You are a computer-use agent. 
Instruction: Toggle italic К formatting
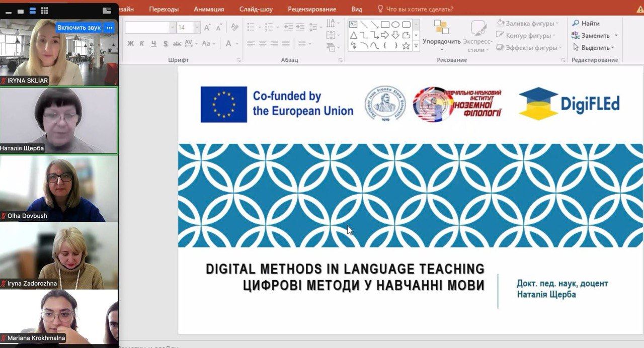click(141, 44)
